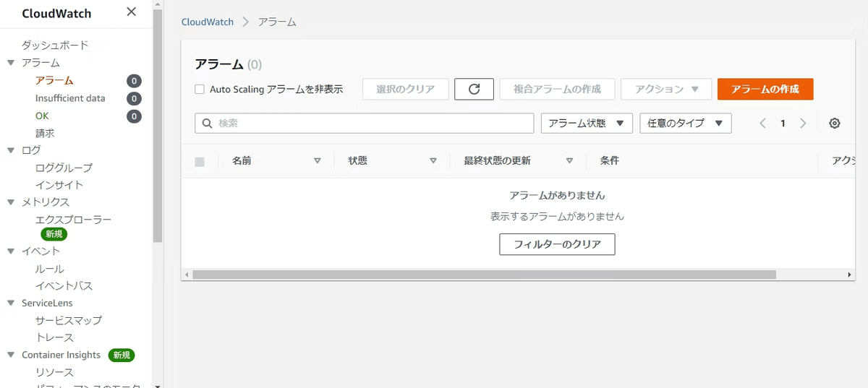The width and height of the screenshot is (868, 388).
Task: Follow the CloudWatch breadcrumb link
Action: tap(208, 22)
